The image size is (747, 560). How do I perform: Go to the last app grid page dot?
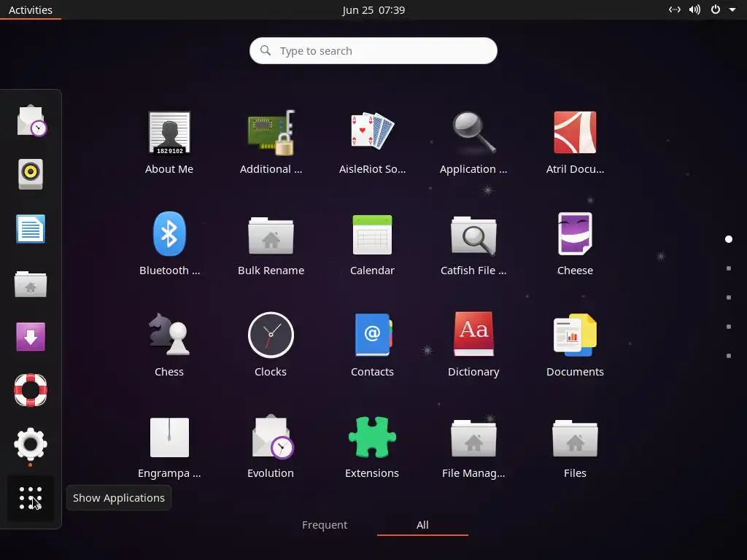click(x=729, y=356)
